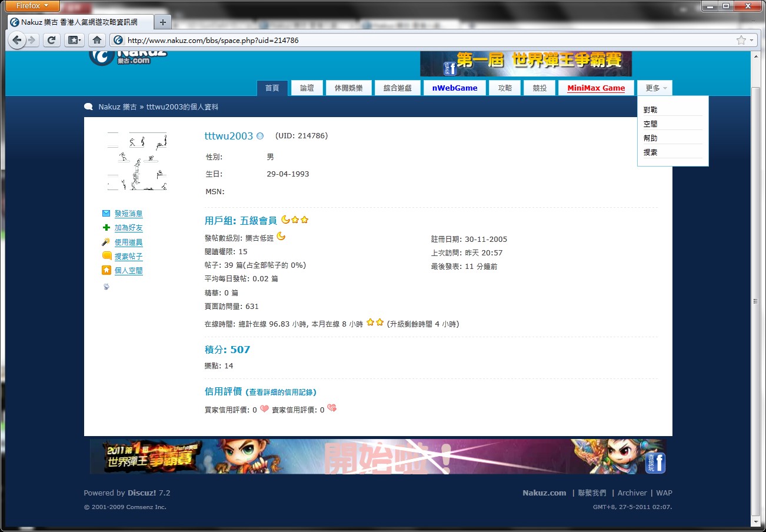The width and height of the screenshot is (766, 532).
Task: Reload the page with the refresh icon
Action: [x=52, y=40]
